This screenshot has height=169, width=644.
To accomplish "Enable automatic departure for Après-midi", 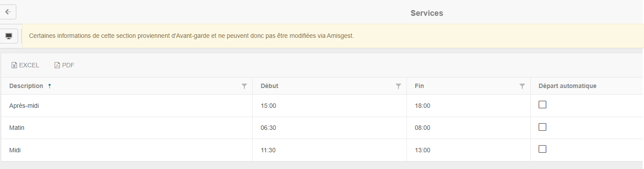I will coord(543,105).
